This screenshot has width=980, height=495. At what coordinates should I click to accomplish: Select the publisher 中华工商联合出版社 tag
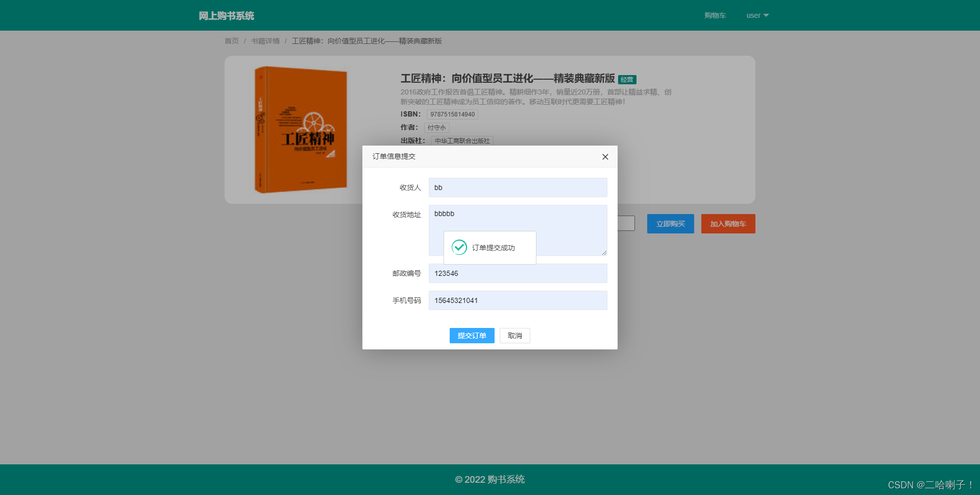(462, 141)
